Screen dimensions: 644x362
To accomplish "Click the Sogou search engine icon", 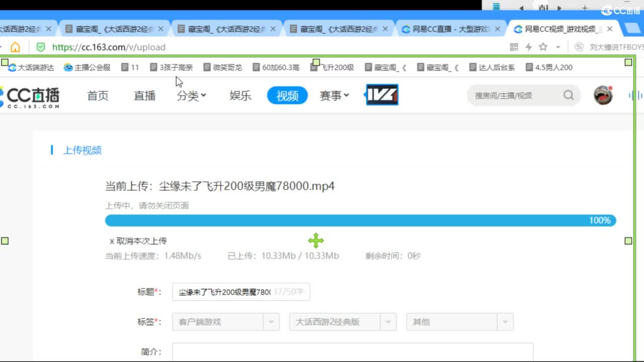I will (x=579, y=47).
